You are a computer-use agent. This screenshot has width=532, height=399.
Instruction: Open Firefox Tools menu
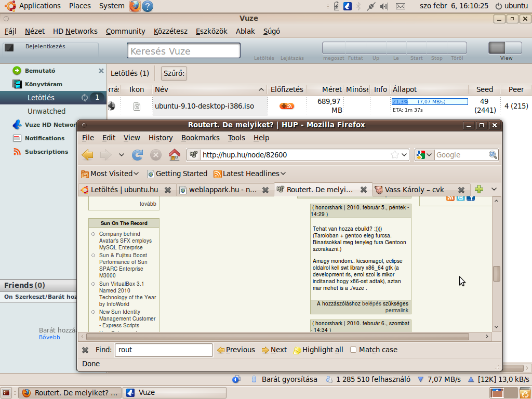tap(236, 138)
